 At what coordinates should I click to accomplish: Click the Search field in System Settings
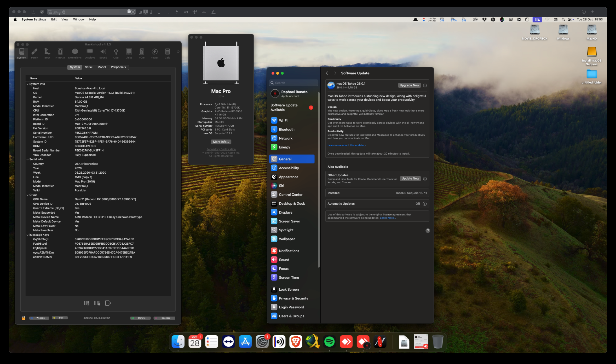[293, 83]
